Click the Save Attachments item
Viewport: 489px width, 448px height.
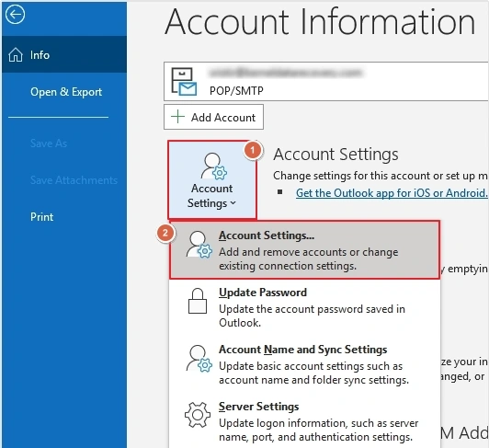pos(74,180)
